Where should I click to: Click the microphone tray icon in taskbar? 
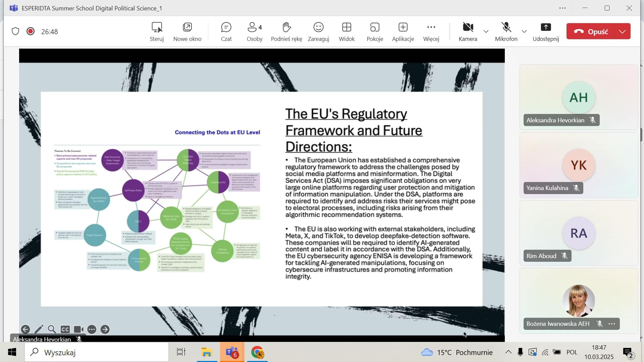[520, 352]
